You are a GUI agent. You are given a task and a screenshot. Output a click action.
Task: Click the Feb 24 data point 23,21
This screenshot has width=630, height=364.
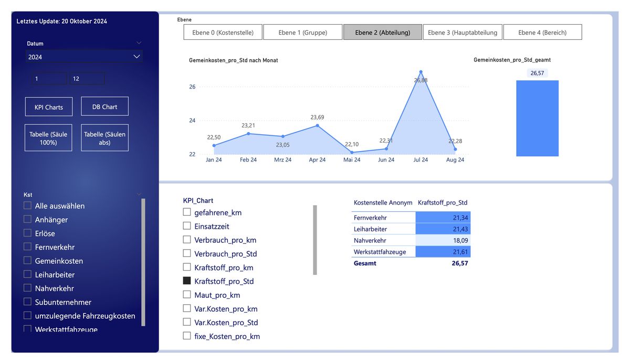tap(248, 134)
